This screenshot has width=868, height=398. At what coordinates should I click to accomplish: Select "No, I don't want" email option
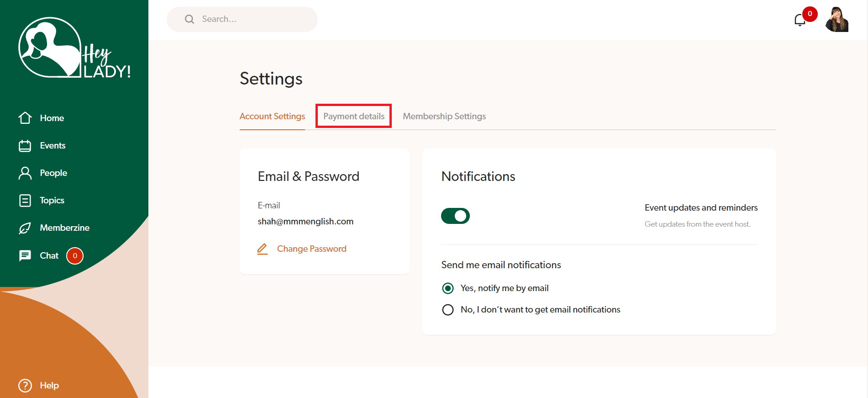[448, 310]
